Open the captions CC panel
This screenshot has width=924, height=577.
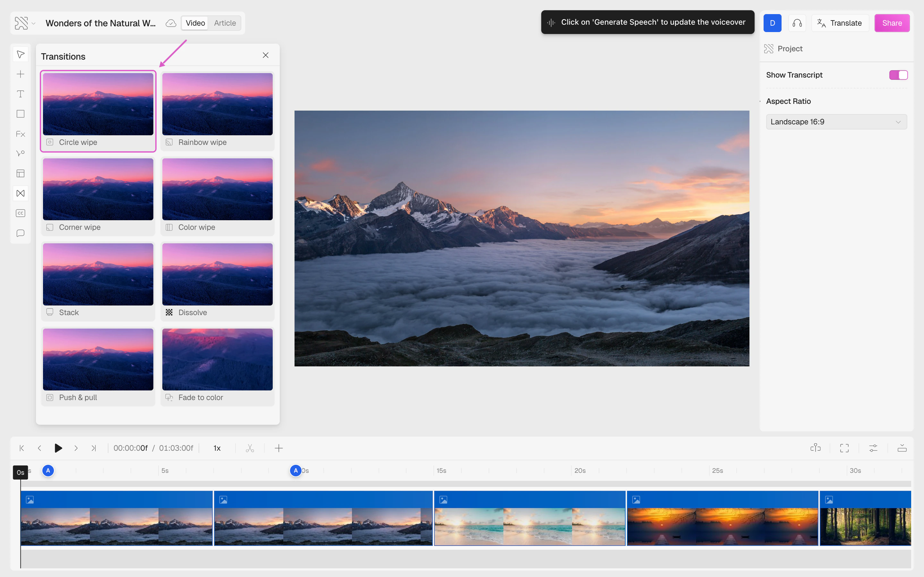point(21,213)
